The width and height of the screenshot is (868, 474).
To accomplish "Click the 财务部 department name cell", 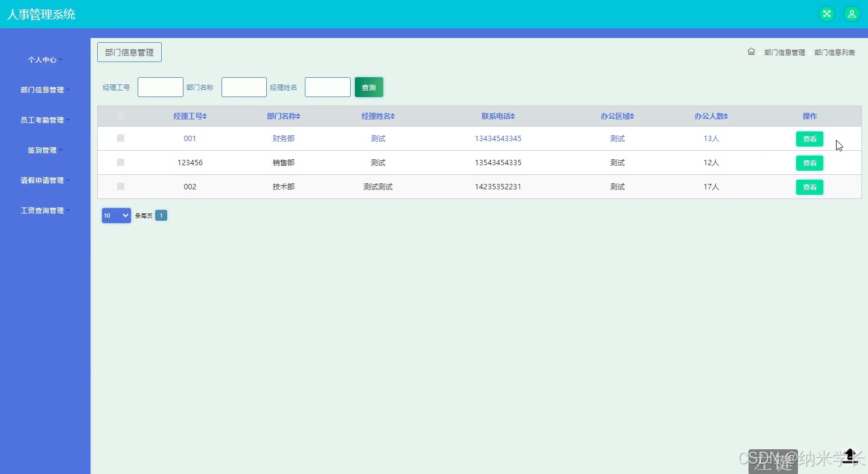I will [284, 138].
